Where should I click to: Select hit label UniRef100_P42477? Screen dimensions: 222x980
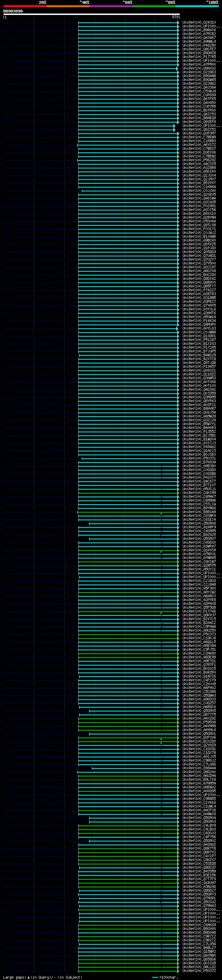(x=199, y=477)
